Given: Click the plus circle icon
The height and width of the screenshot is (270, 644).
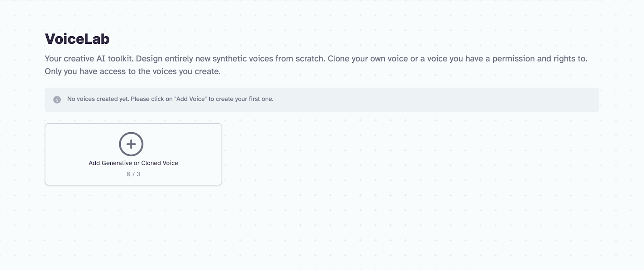Looking at the screenshot, I should 131,144.
